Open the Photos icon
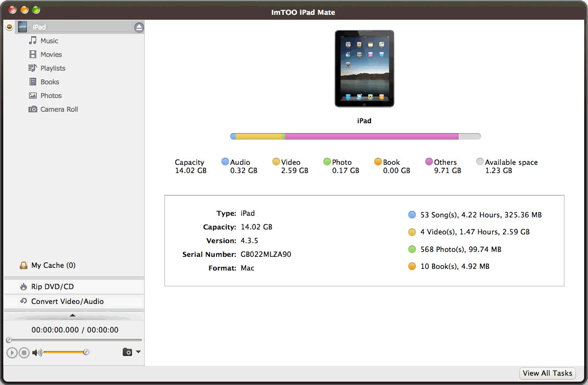Viewport: 588px width, 385px height. [33, 96]
